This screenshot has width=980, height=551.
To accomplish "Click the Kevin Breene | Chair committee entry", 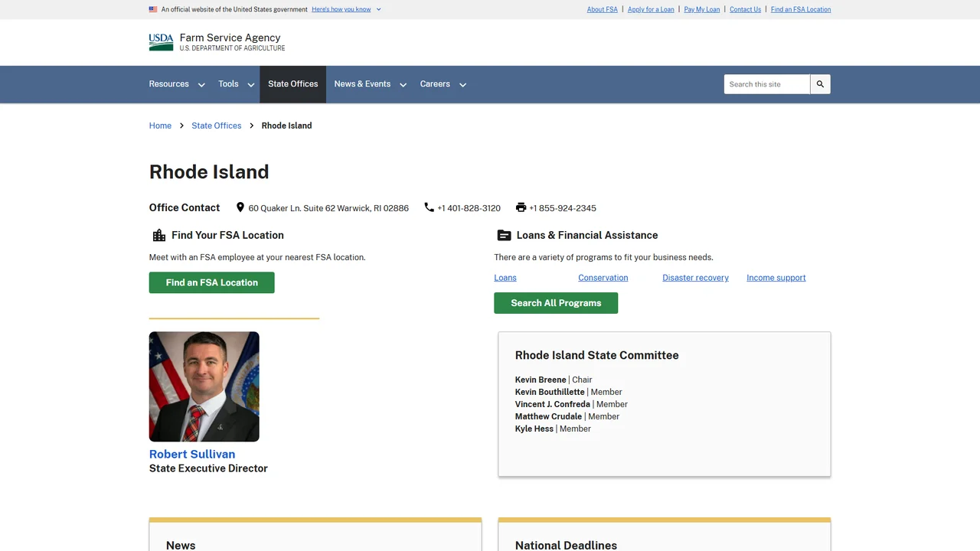I will click(554, 380).
